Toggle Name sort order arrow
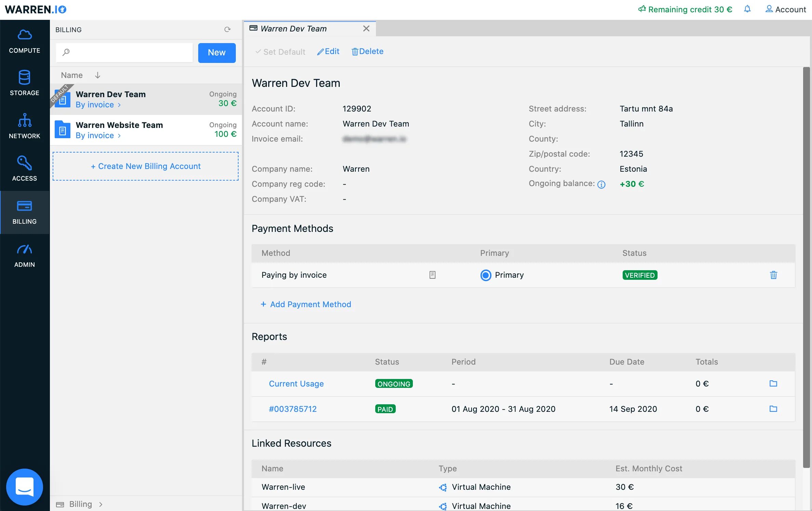Image resolution: width=812 pixels, height=511 pixels. [x=97, y=75]
